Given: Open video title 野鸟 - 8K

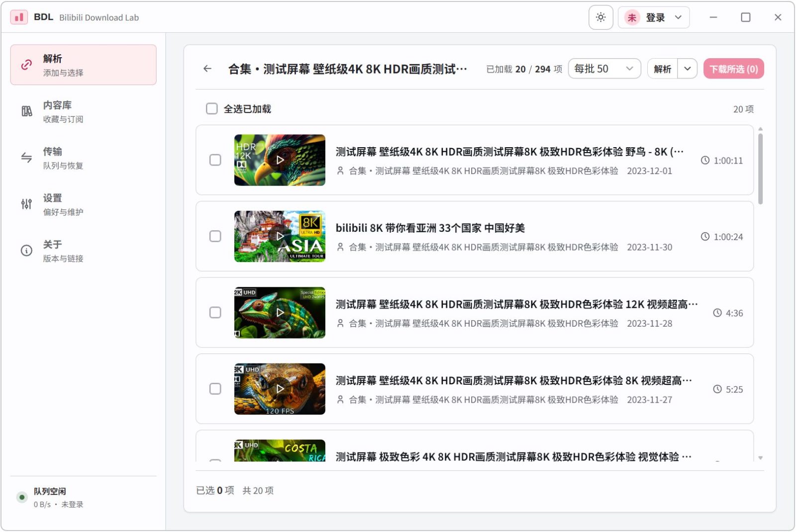Looking at the screenshot, I should [509, 152].
